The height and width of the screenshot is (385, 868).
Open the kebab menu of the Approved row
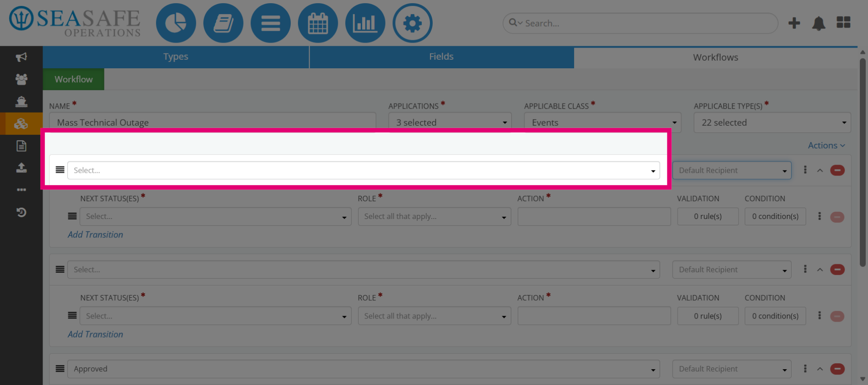click(x=805, y=369)
